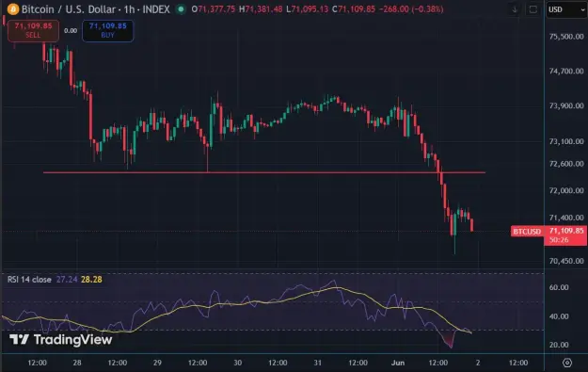This screenshot has height=372, width=588.
Task: Select the red horizontal support line
Action: point(264,172)
